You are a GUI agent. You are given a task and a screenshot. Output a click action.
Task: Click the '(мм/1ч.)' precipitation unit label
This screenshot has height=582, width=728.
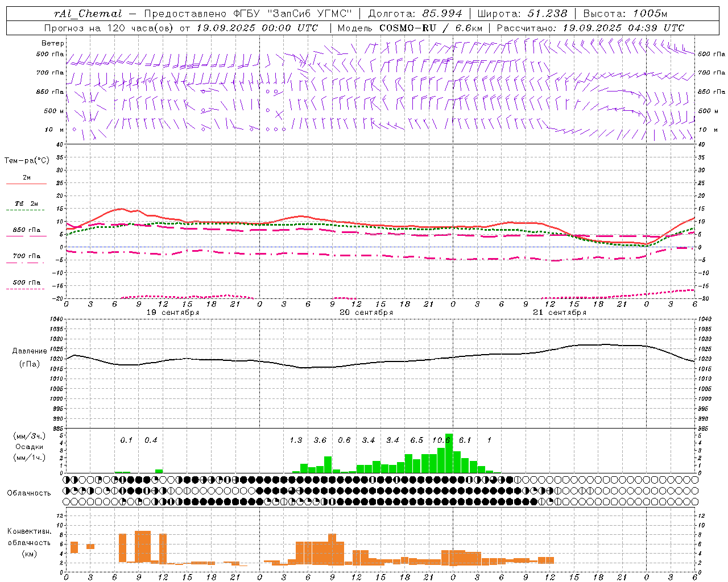coord(29,458)
